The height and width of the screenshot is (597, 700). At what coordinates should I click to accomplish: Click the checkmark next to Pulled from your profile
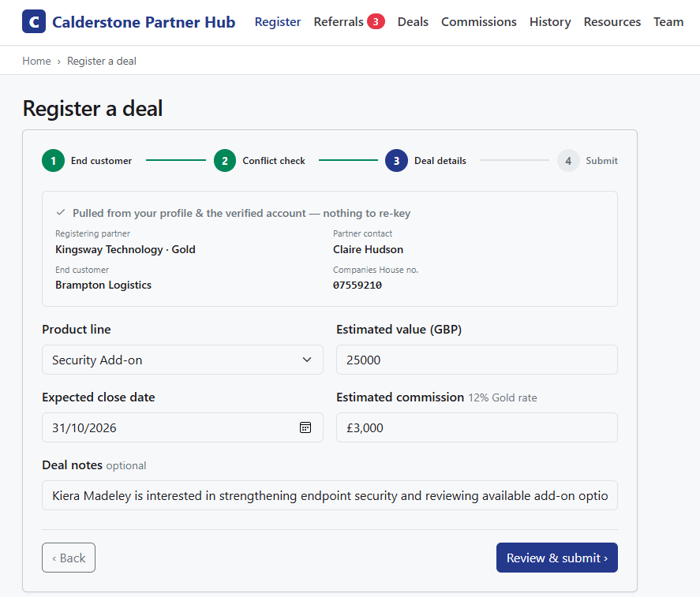61,213
